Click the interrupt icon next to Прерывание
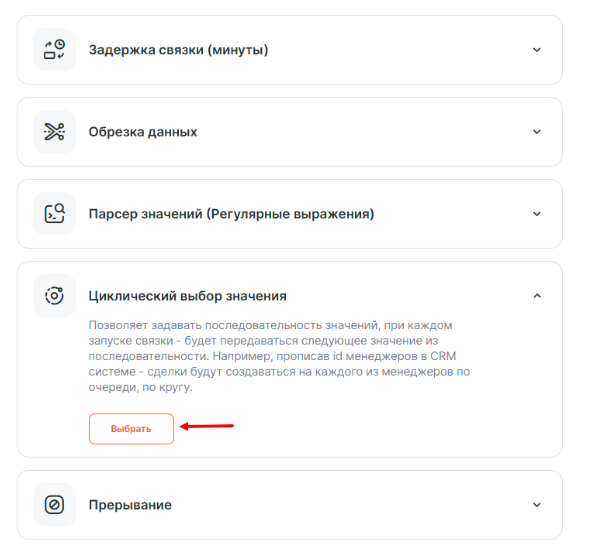 pyautogui.click(x=54, y=505)
